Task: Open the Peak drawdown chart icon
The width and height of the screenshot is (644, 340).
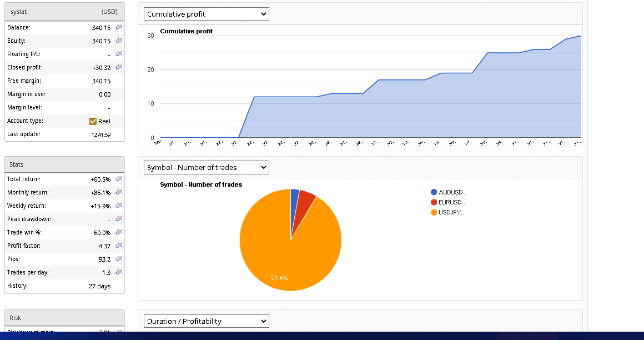Action: click(118, 219)
